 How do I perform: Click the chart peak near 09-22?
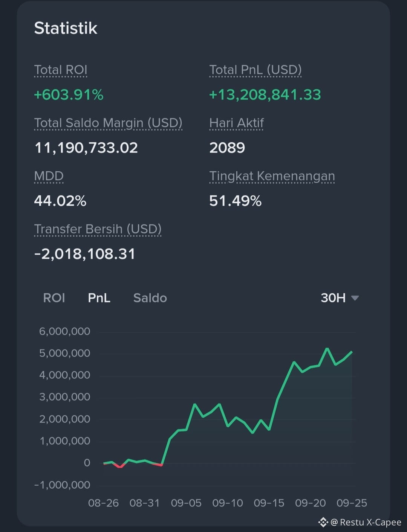[x=327, y=349]
